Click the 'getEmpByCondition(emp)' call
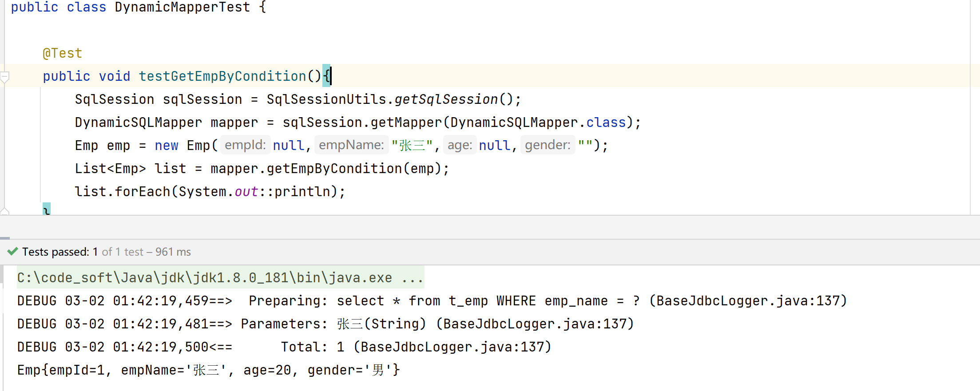Image resolution: width=980 pixels, height=391 pixels. point(354,169)
